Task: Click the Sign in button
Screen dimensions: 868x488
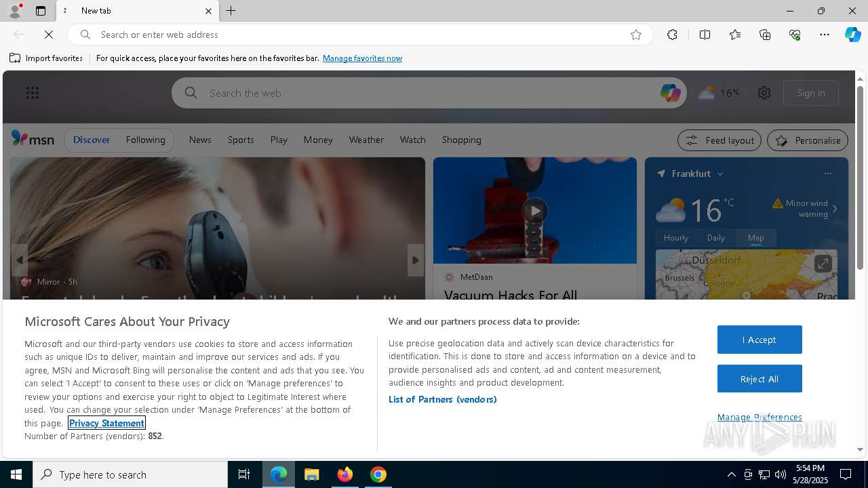Action: coord(811,93)
